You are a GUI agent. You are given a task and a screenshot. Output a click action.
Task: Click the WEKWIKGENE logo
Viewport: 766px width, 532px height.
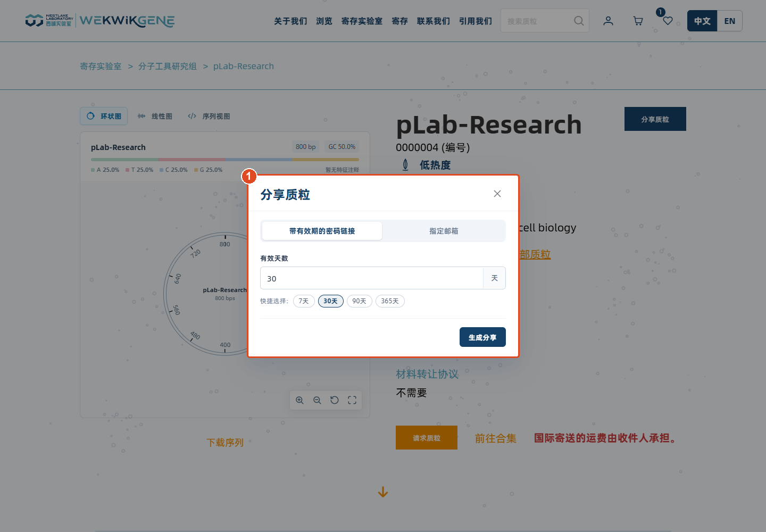coord(127,21)
